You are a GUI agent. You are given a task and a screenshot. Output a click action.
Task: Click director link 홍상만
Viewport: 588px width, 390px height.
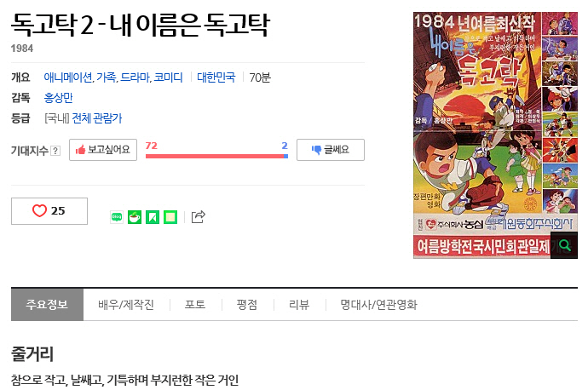pos(58,98)
